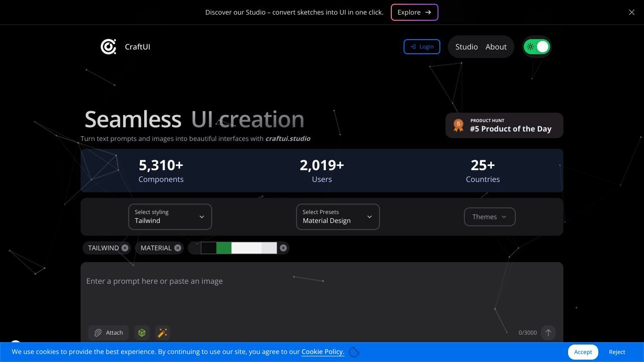Click the craftui.studio text in the subtitle
The width and height of the screenshot is (644, 362).
(x=288, y=139)
